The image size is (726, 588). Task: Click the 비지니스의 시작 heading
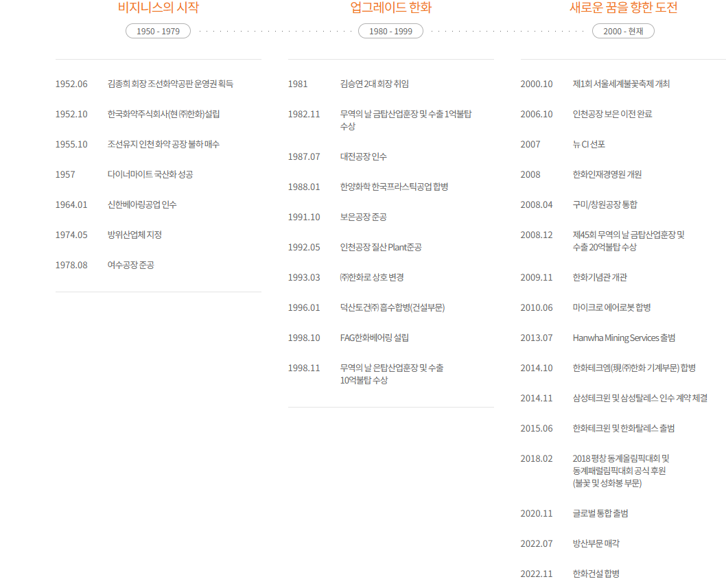coord(159,8)
